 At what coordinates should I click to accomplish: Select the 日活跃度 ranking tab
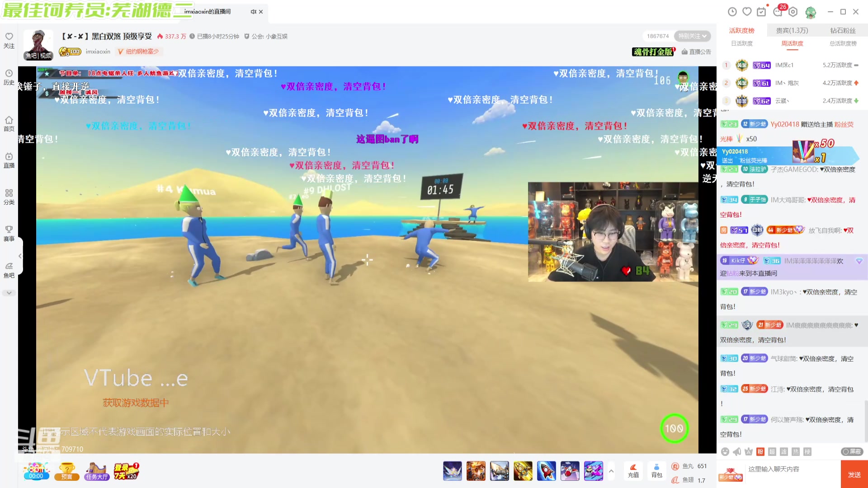[742, 43]
